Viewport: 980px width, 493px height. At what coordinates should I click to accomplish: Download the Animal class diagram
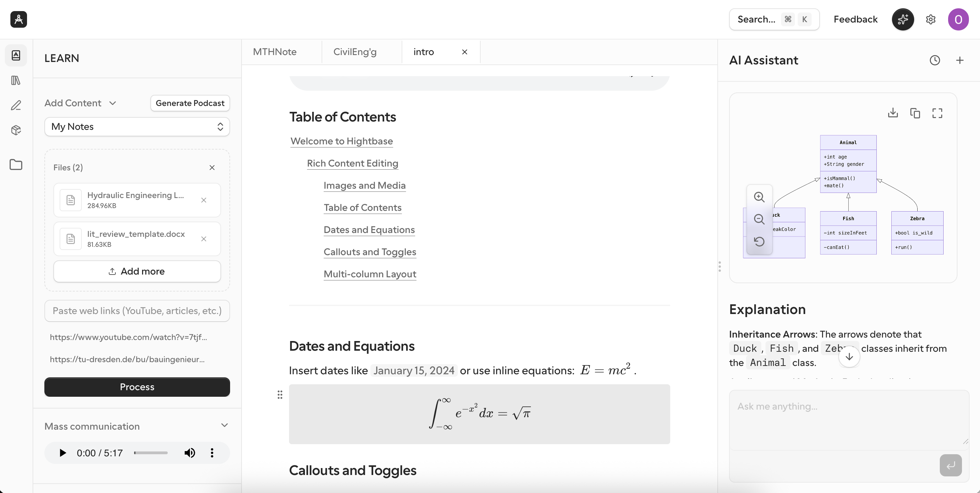click(x=893, y=113)
